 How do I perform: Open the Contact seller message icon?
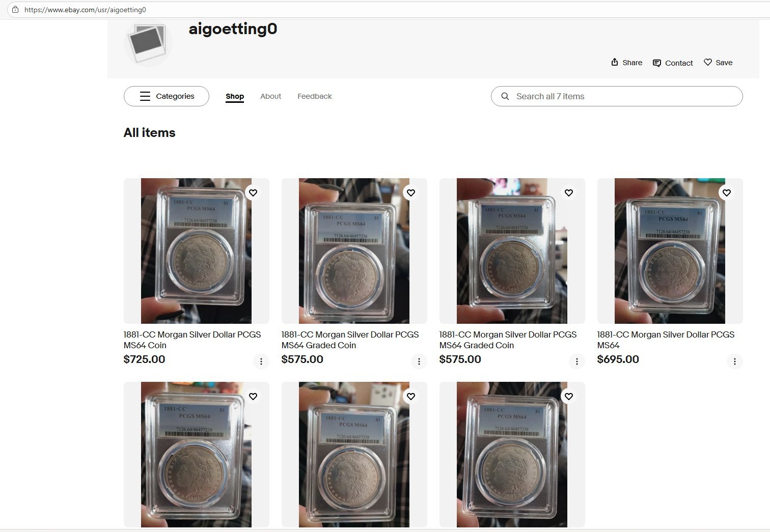coord(657,63)
